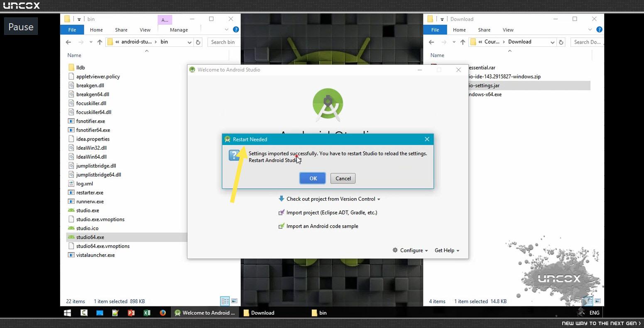This screenshot has height=328, width=644.
Task: Open recent locations dropdown in bin window
Action: [91, 42]
